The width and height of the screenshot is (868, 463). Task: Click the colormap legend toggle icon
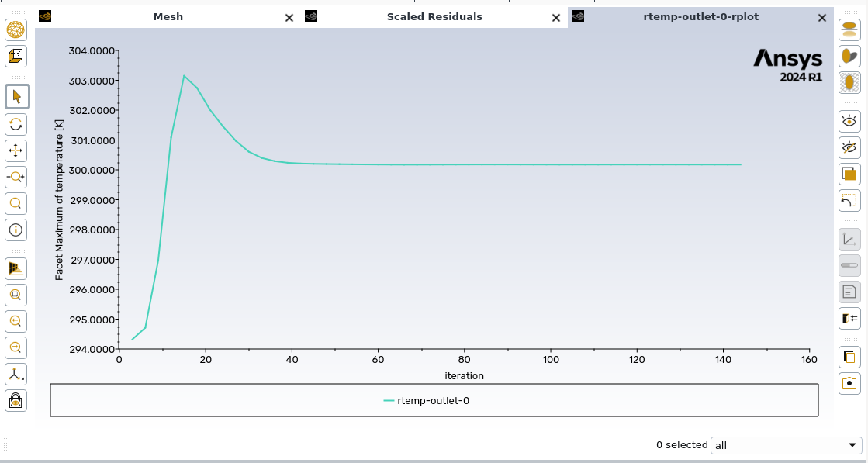pos(850,318)
